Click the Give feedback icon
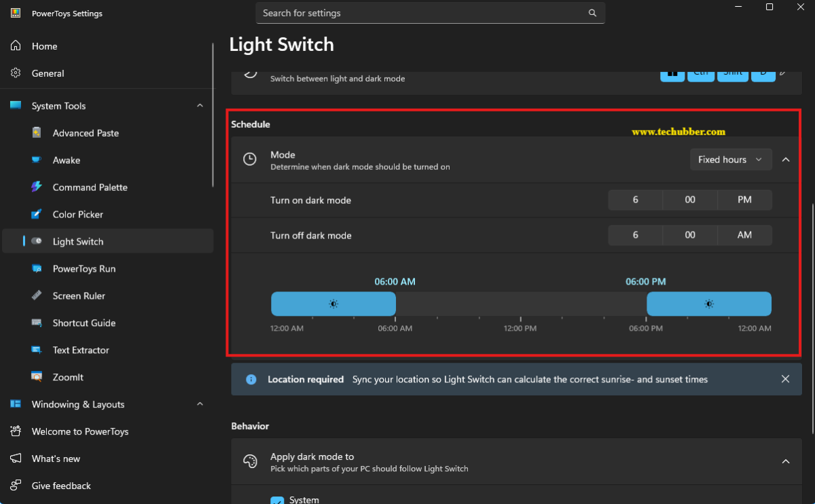The image size is (815, 504). click(16, 486)
